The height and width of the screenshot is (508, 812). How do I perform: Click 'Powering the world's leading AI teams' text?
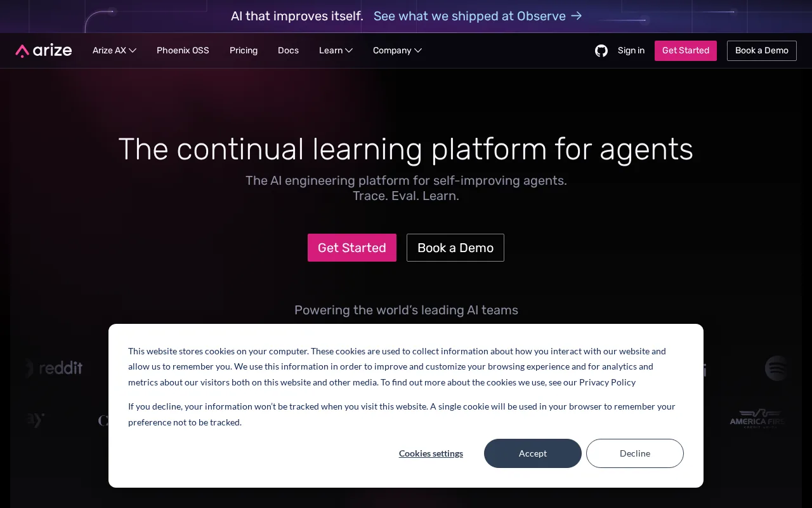(406, 310)
